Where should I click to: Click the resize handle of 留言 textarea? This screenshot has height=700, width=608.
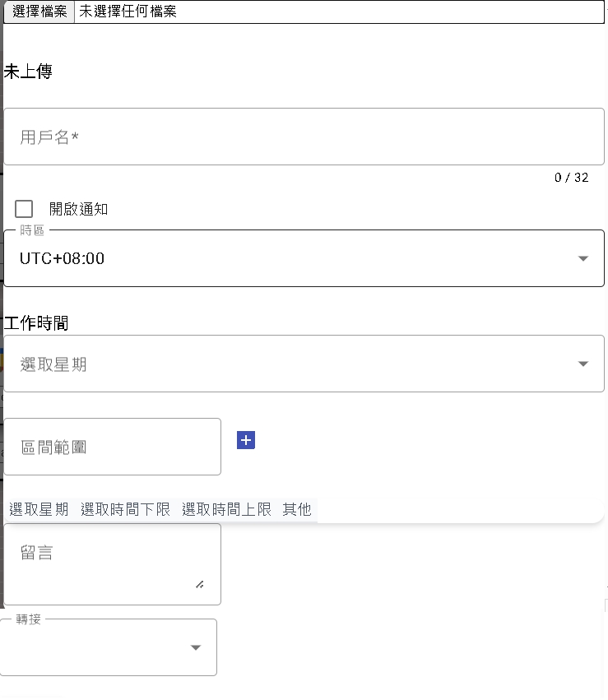point(200,584)
